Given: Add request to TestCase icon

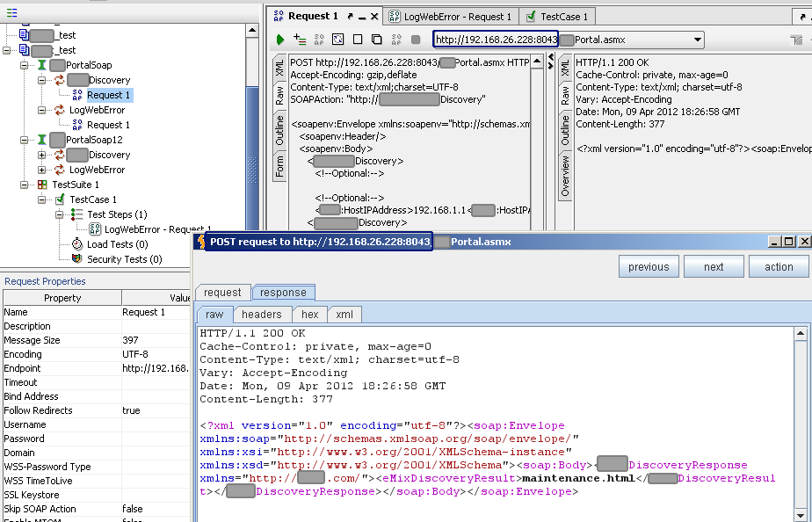Looking at the screenshot, I should point(300,40).
